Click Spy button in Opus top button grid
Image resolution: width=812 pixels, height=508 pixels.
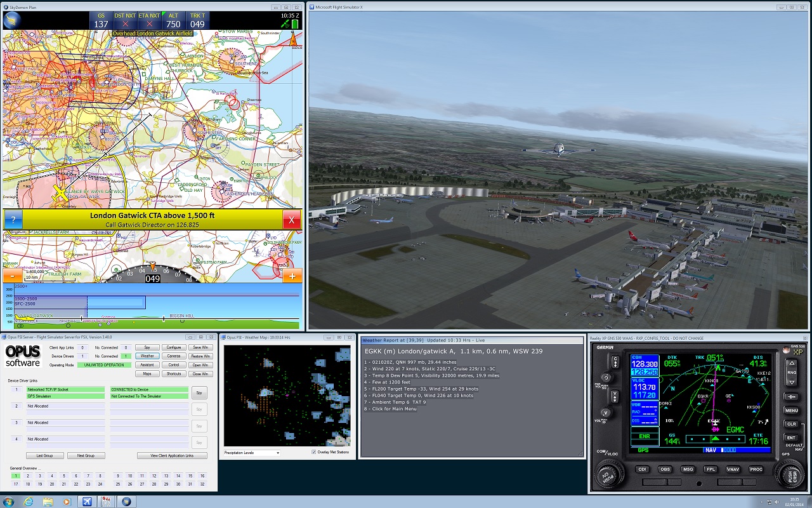[x=147, y=347]
